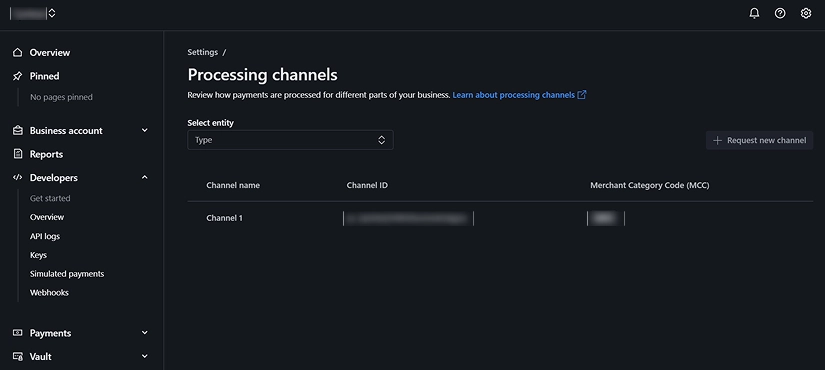The image size is (825, 370).
Task: Click the No pages pinned text
Action: coord(61,97)
